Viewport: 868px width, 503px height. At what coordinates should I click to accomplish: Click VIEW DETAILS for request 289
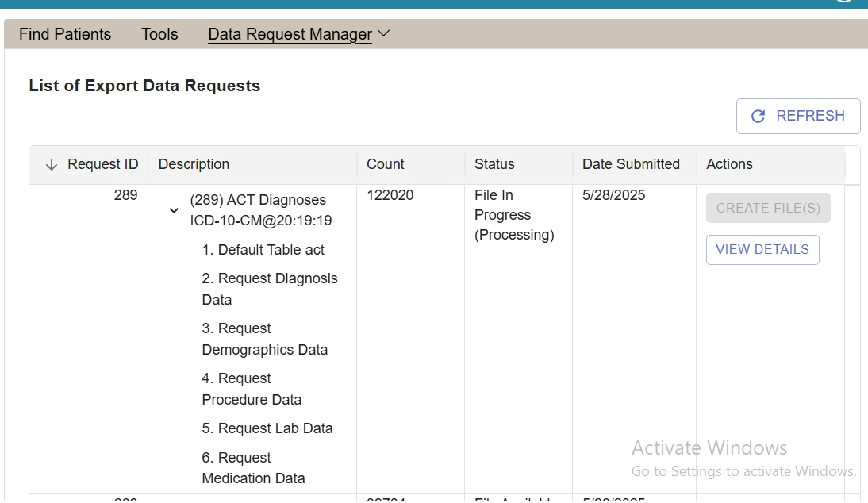[x=762, y=250]
